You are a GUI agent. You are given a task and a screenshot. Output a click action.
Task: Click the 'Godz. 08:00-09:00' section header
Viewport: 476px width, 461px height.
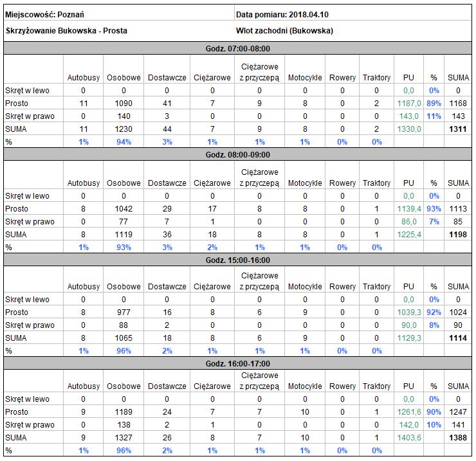(238, 155)
